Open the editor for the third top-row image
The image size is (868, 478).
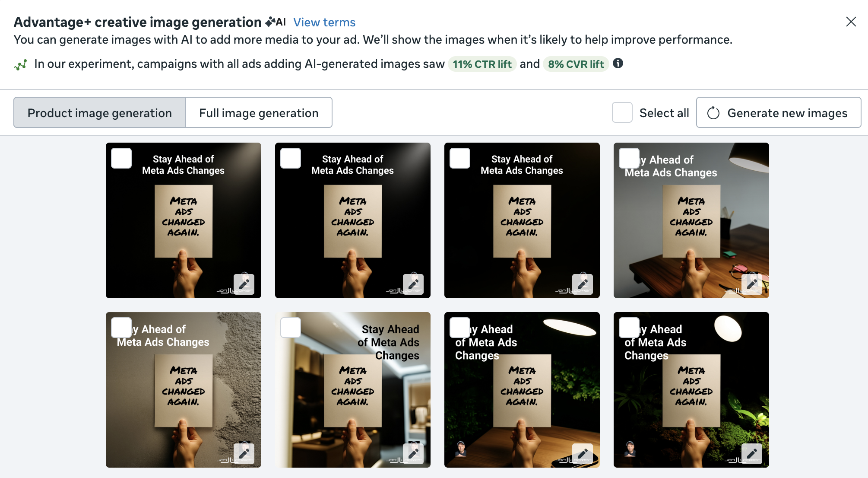click(x=583, y=284)
